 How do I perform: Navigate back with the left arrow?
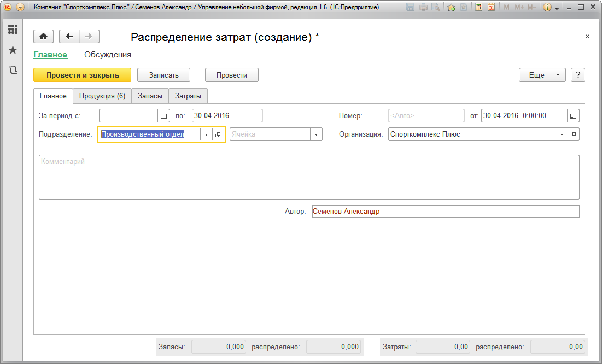tap(69, 37)
